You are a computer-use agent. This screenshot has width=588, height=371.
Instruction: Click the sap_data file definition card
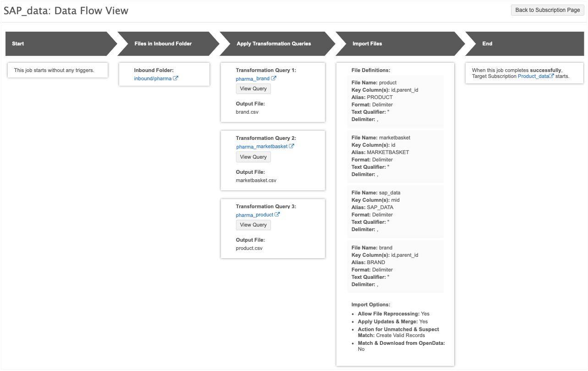coord(395,211)
